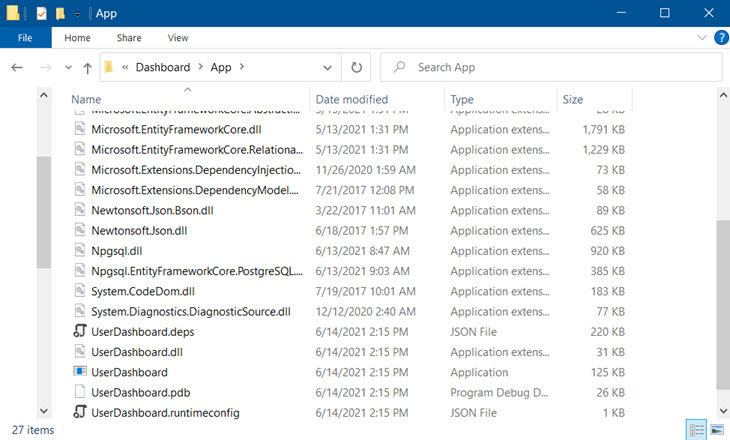Open the address bar history dropdown
This screenshot has height=440, width=730.
pos(327,68)
